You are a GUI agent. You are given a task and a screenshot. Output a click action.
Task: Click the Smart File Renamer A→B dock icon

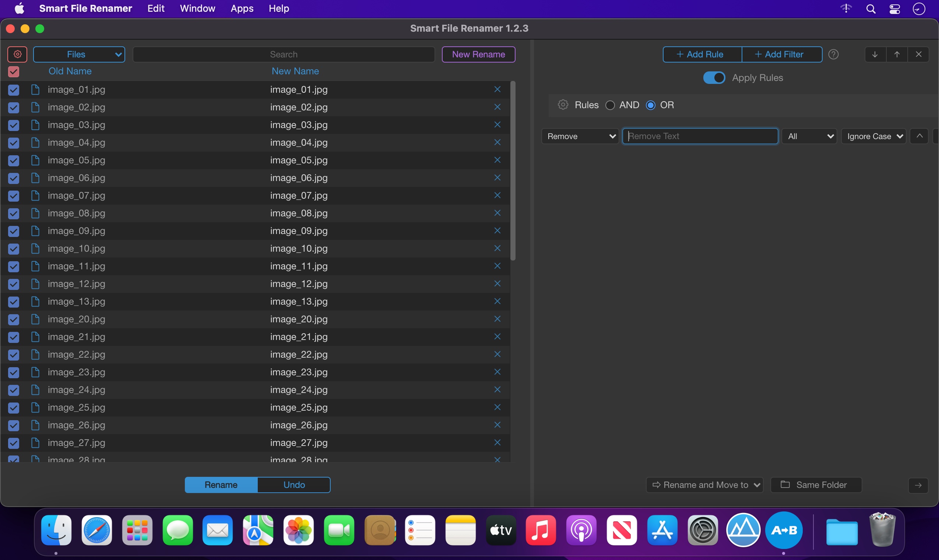coord(784,530)
